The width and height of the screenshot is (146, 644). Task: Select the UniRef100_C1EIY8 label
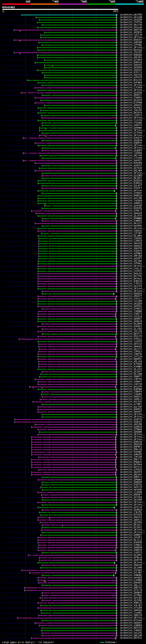(131, 35)
